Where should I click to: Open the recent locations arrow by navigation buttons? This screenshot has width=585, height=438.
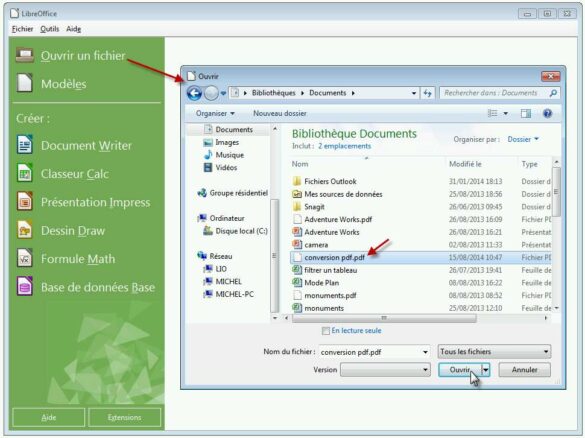click(223, 93)
